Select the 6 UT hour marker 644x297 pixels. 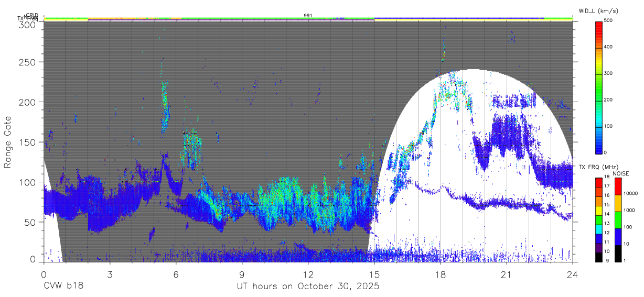[x=176, y=274]
